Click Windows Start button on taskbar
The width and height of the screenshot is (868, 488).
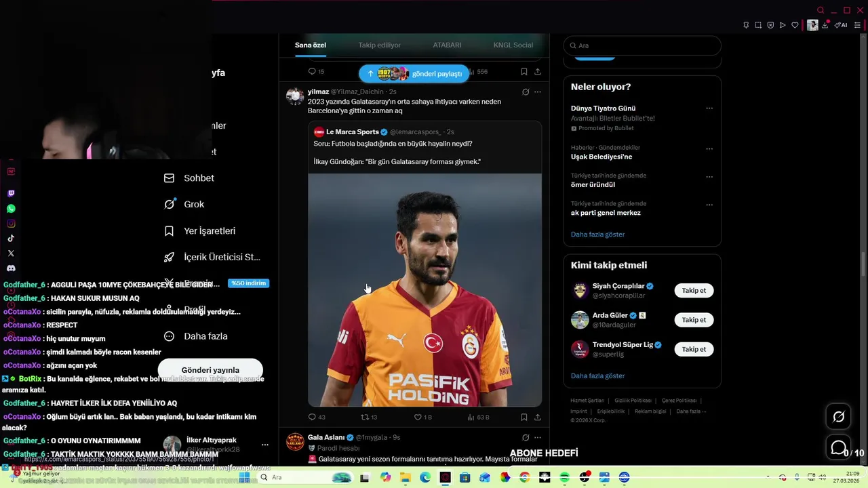pyautogui.click(x=244, y=478)
